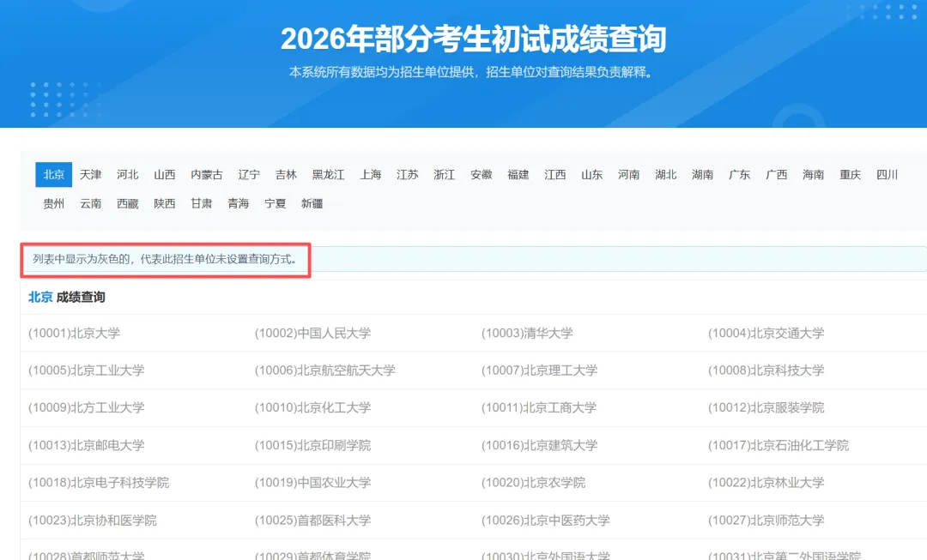Select the 安徽 tab
The width and height of the screenshot is (927, 560).
tap(482, 175)
